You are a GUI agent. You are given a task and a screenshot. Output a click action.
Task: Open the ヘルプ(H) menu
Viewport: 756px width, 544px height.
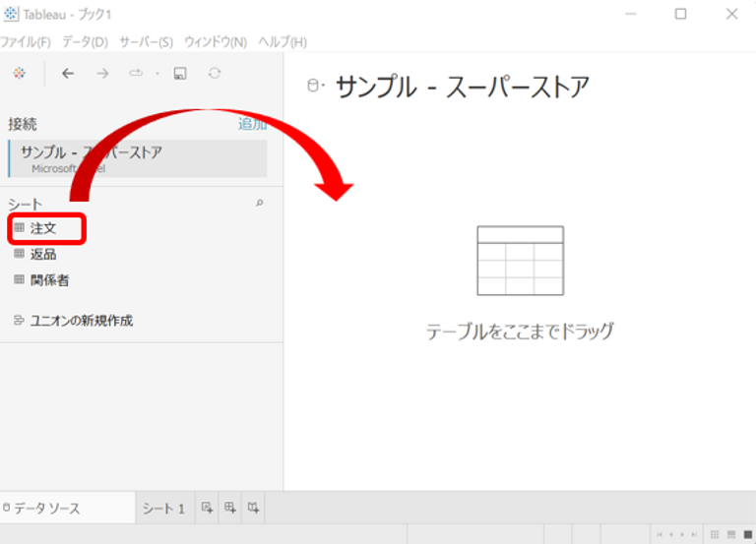point(283,42)
